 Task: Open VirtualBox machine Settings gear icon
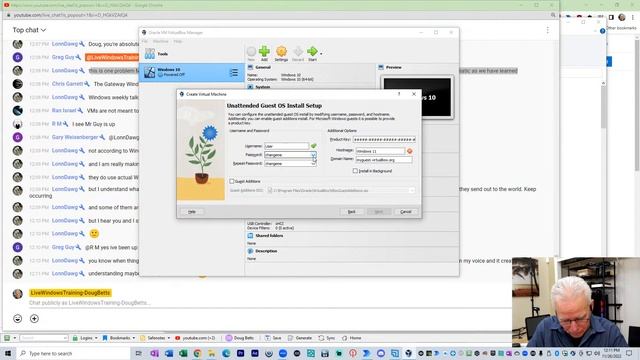pyautogui.click(x=281, y=51)
